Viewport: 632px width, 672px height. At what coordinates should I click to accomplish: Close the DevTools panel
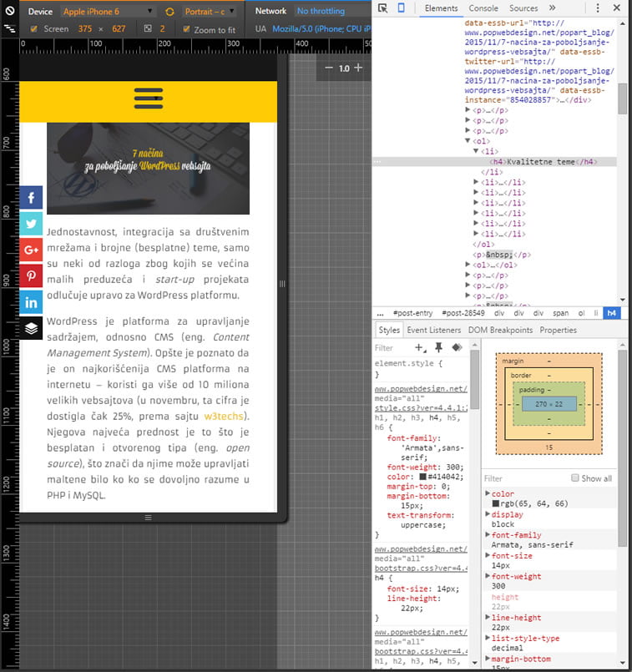coord(617,8)
